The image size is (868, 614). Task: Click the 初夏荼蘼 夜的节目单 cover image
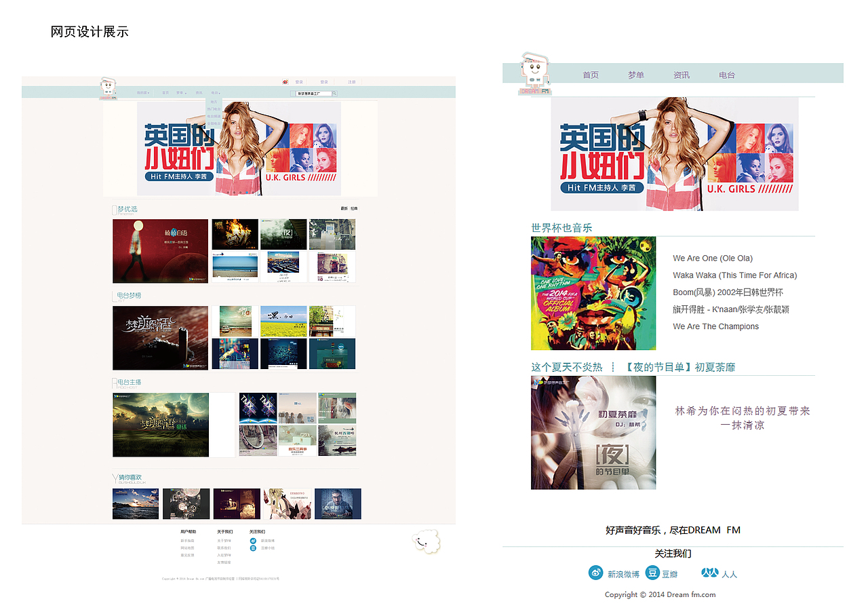[593, 432]
